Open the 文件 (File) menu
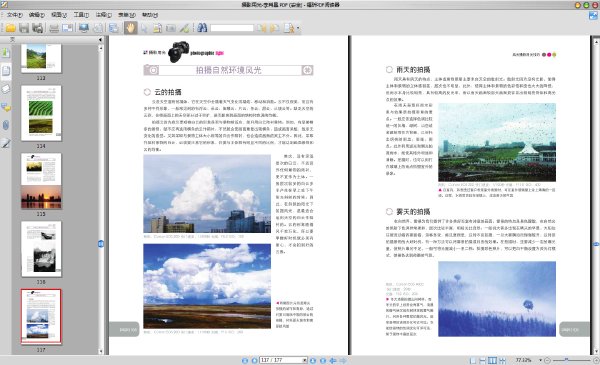This screenshot has width=600, height=365. point(15,15)
